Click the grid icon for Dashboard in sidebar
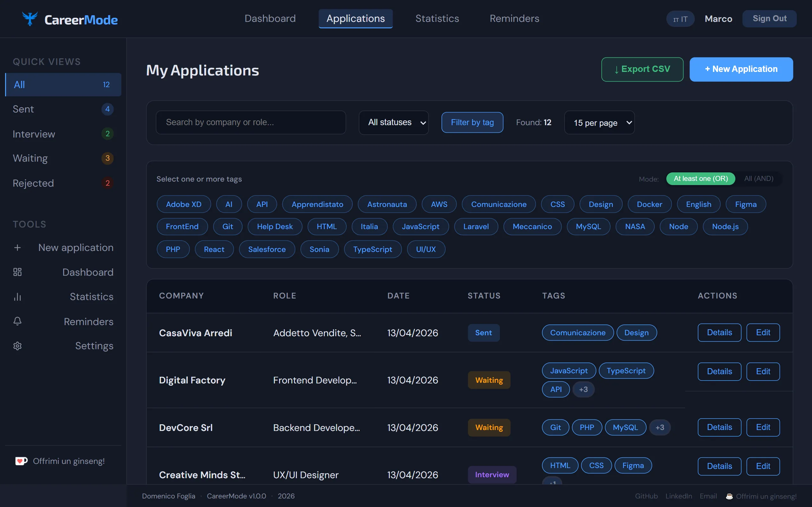 click(x=17, y=272)
